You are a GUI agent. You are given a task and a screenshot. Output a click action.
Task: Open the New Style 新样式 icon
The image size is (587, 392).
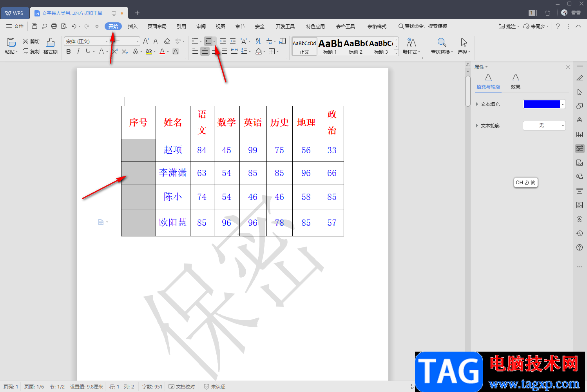(x=411, y=42)
